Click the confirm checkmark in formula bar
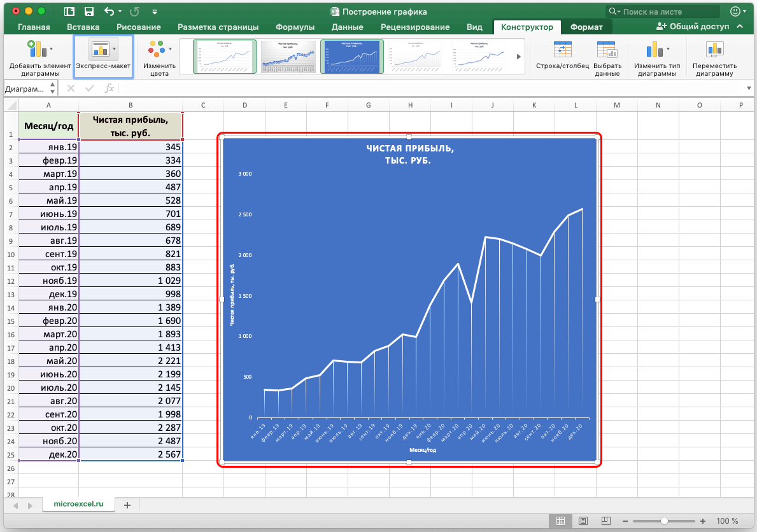Image resolution: width=757 pixels, height=532 pixels. coord(89,88)
